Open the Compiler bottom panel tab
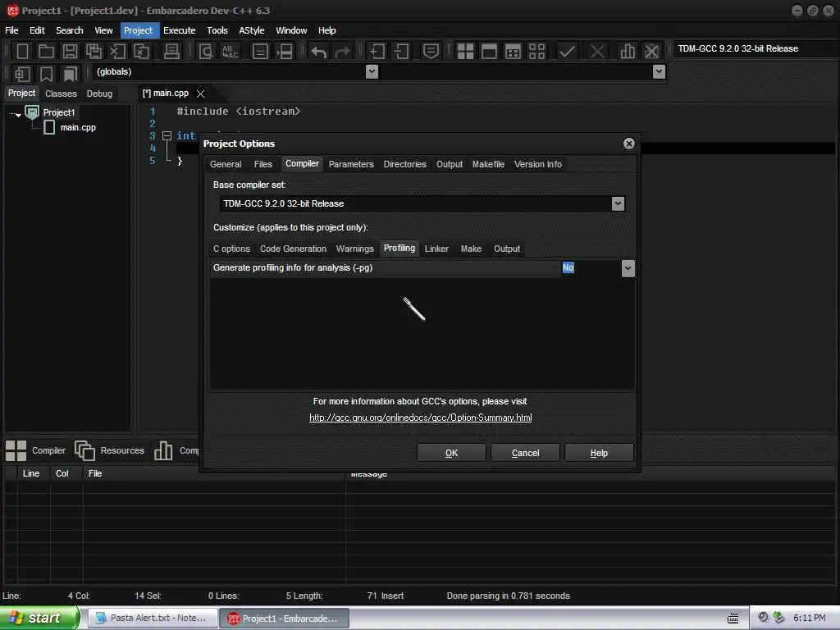Viewport: 840px width, 630px height. (35, 450)
